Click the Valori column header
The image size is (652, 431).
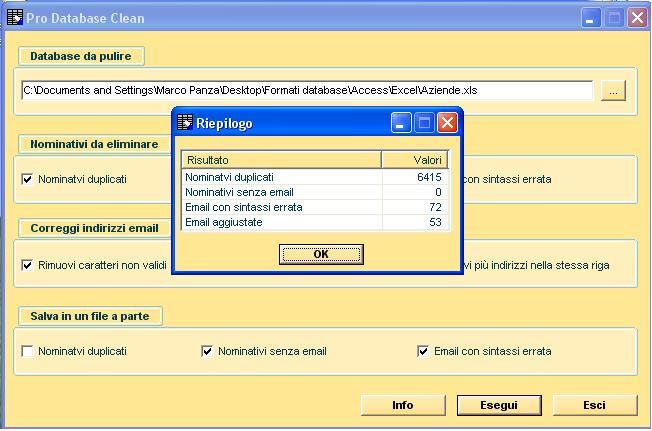click(x=414, y=160)
